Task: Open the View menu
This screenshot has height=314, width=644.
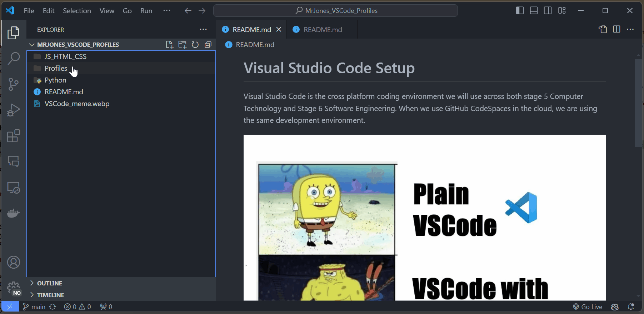Action: [107, 11]
